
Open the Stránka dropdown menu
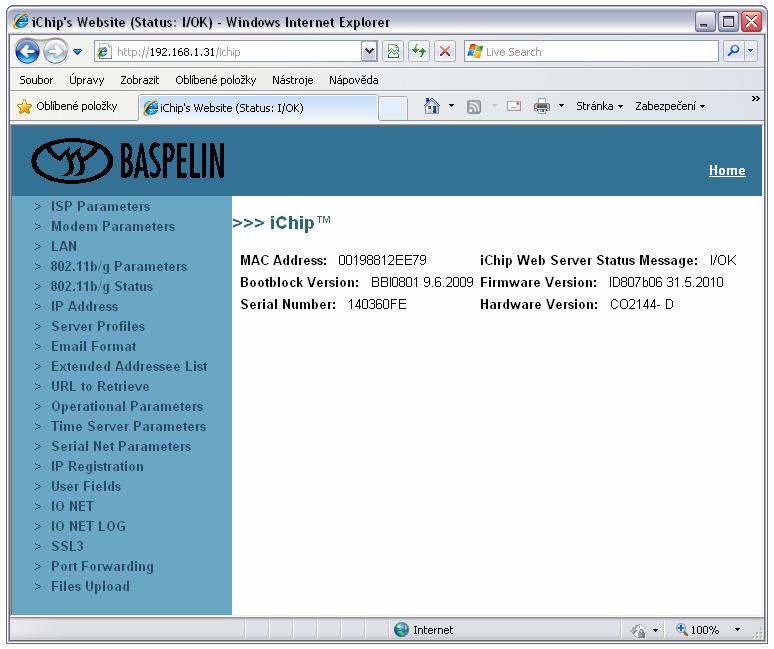tap(599, 106)
